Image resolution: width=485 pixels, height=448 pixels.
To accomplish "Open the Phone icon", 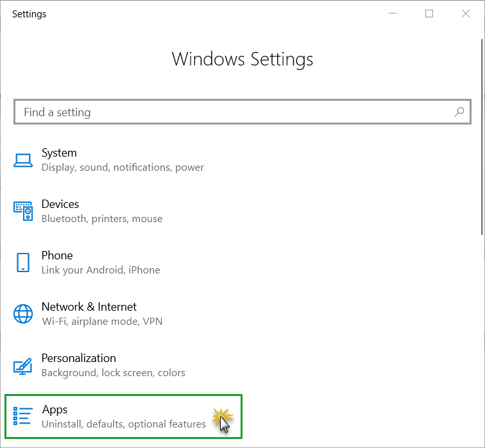I will (x=23, y=263).
